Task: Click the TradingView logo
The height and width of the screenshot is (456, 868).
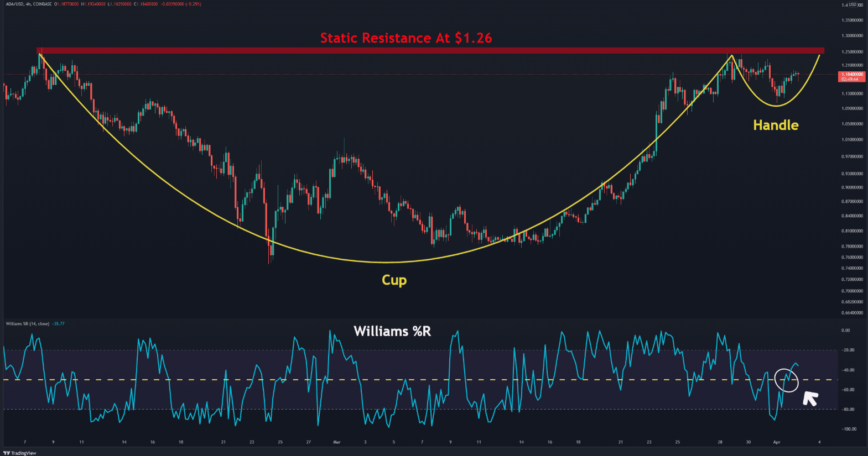Action: 20,453
